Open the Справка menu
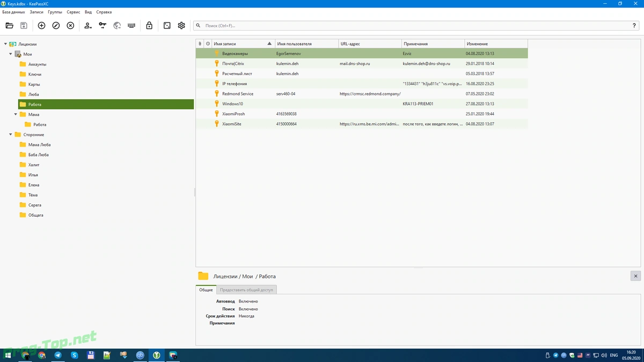Image resolution: width=644 pixels, height=362 pixels. (104, 12)
